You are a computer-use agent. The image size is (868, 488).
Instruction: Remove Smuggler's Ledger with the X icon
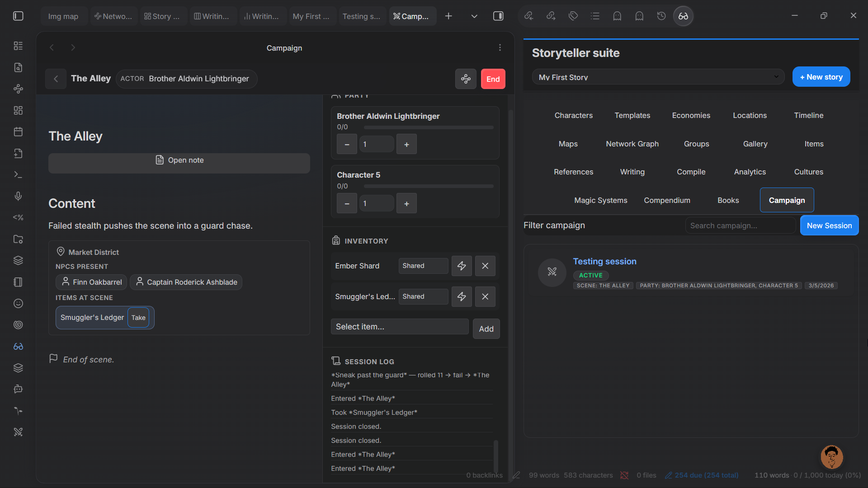(485, 296)
